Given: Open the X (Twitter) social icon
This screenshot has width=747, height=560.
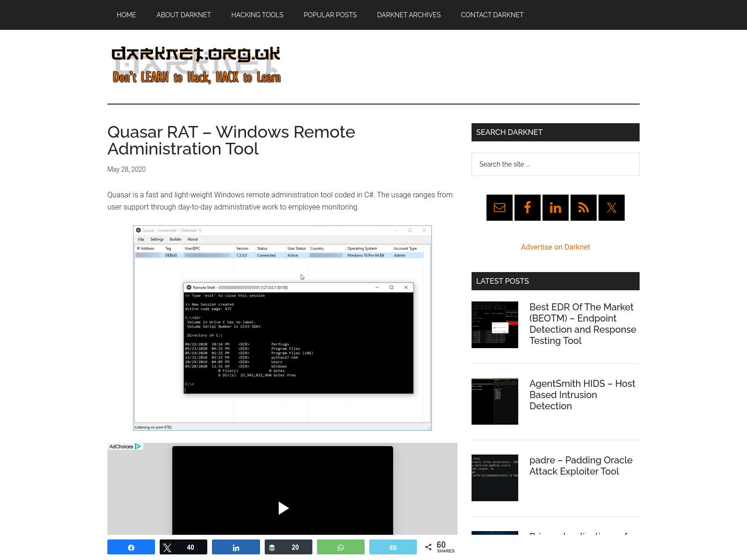Looking at the screenshot, I should click(x=612, y=208).
